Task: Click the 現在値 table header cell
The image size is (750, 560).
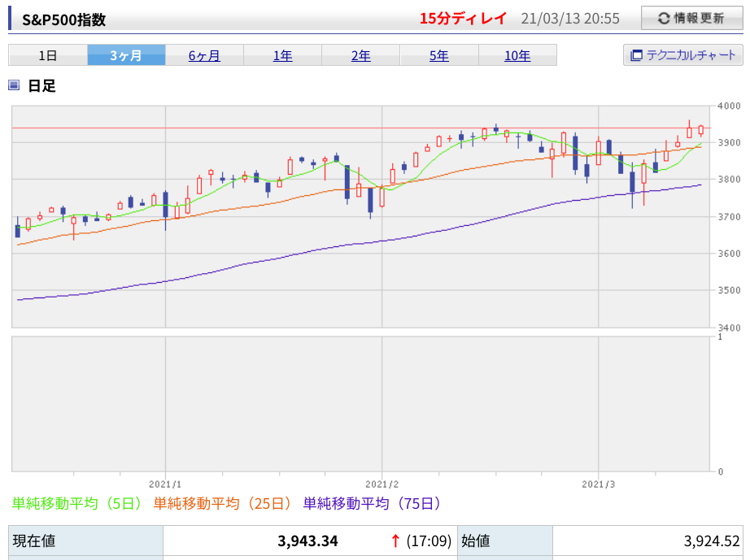Action: point(85,540)
